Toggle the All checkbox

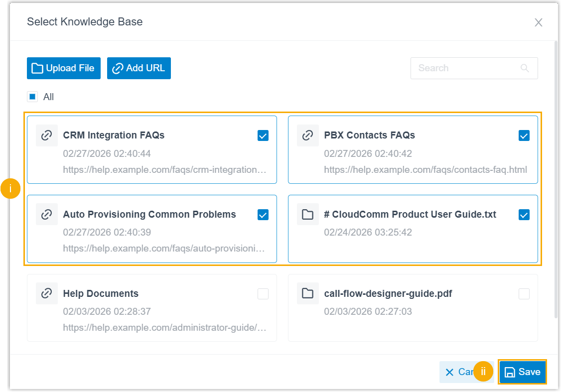(x=32, y=97)
